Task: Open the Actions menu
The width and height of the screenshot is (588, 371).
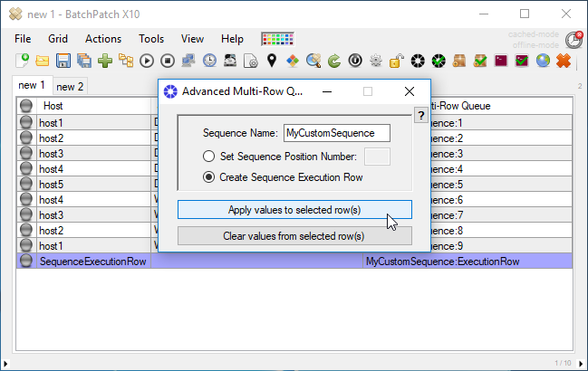Action: tap(102, 39)
